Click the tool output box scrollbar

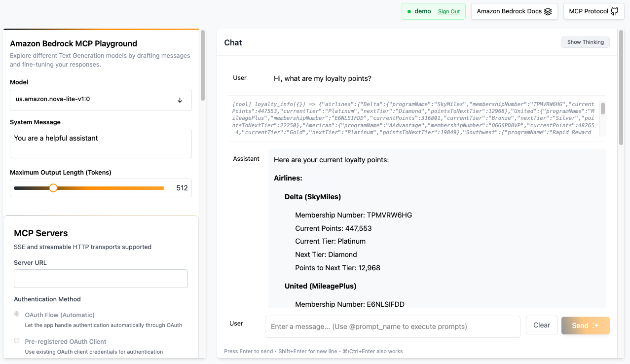click(x=602, y=108)
